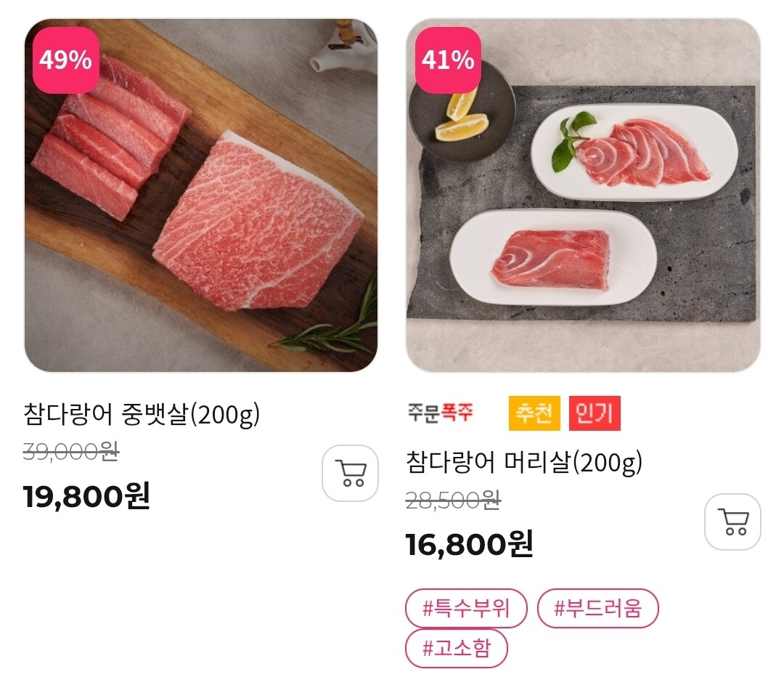The width and height of the screenshot is (784, 693).
Task: Click the crossed-out 39,000원 price
Action: tap(70, 452)
